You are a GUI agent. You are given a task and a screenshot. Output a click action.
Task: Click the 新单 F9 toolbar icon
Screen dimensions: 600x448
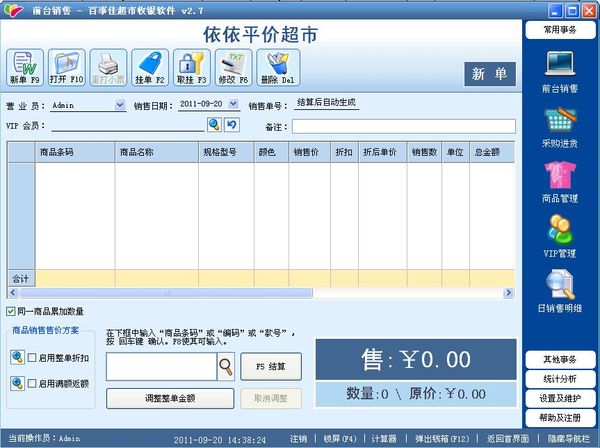(25, 68)
